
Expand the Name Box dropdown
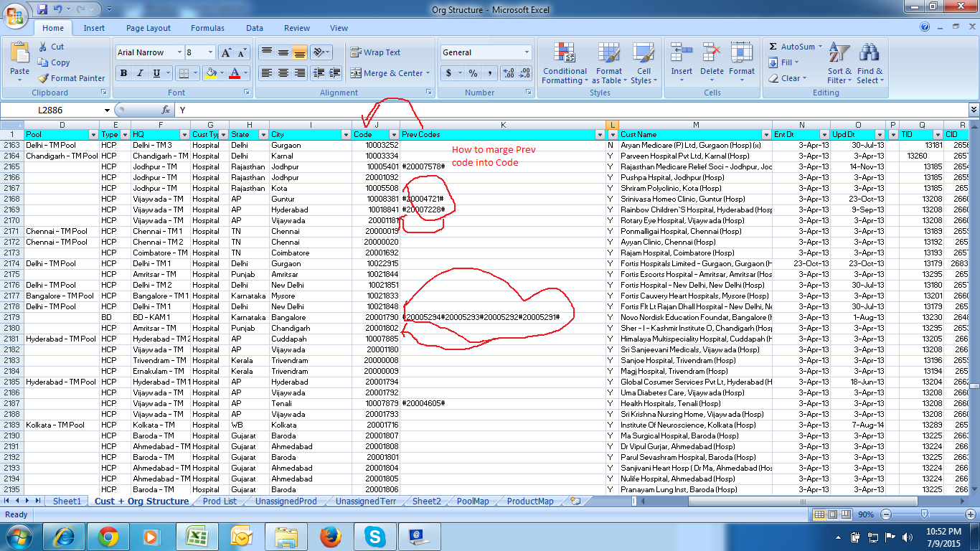coord(108,110)
